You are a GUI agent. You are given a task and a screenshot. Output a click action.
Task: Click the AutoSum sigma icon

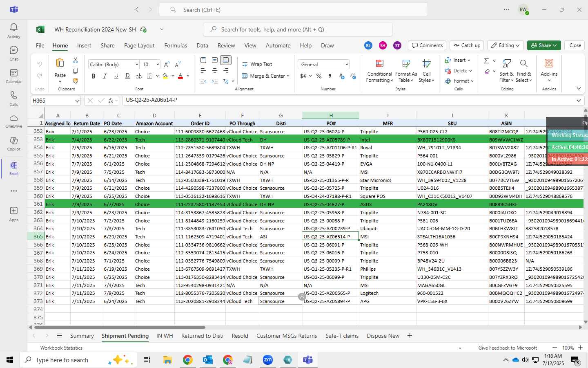click(x=486, y=61)
